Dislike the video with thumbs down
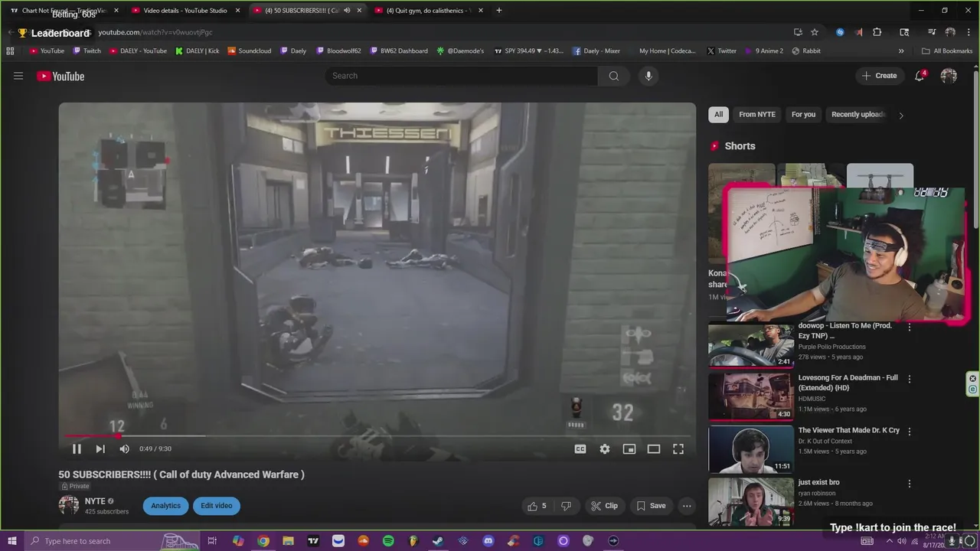Viewport: 980px width, 551px height. [x=566, y=506]
